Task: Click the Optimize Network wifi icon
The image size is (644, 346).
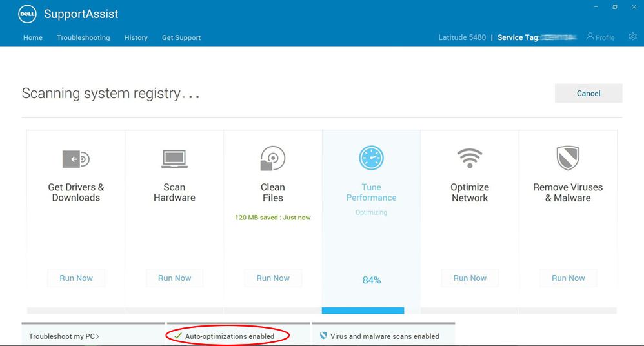Action: [x=469, y=158]
